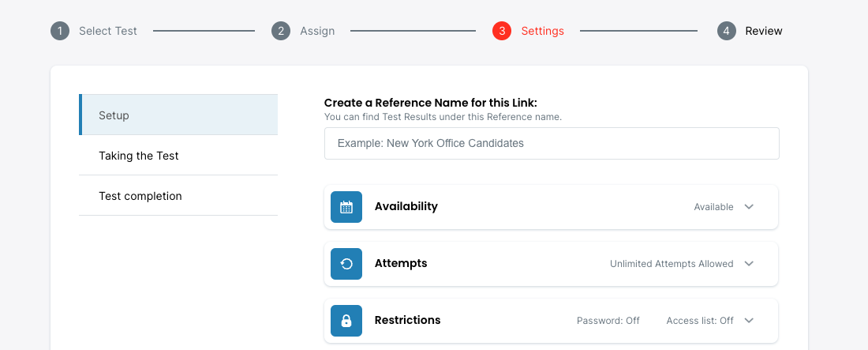Click step 4 circle icon
Viewport: 868px width, 350px height.
(727, 31)
